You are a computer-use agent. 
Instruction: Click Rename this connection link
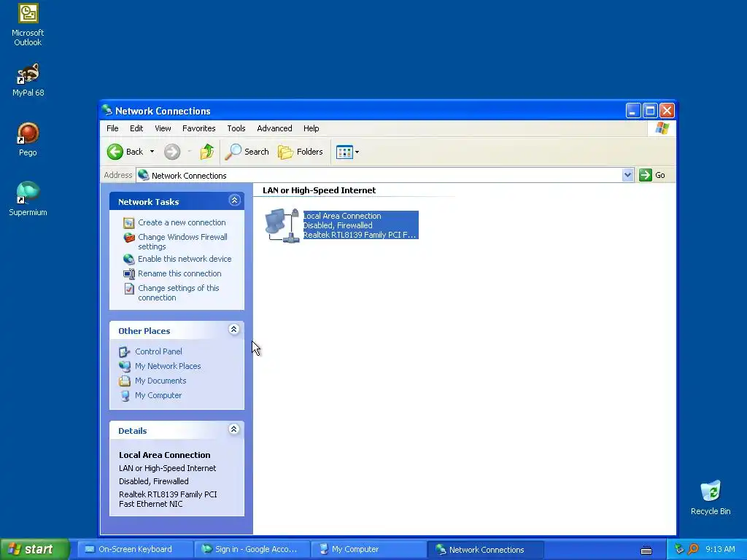coord(179,274)
